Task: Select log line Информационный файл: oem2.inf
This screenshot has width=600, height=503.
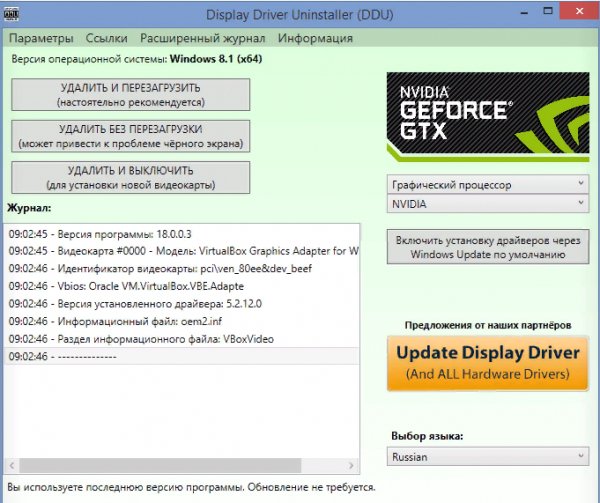Action: click(182, 321)
